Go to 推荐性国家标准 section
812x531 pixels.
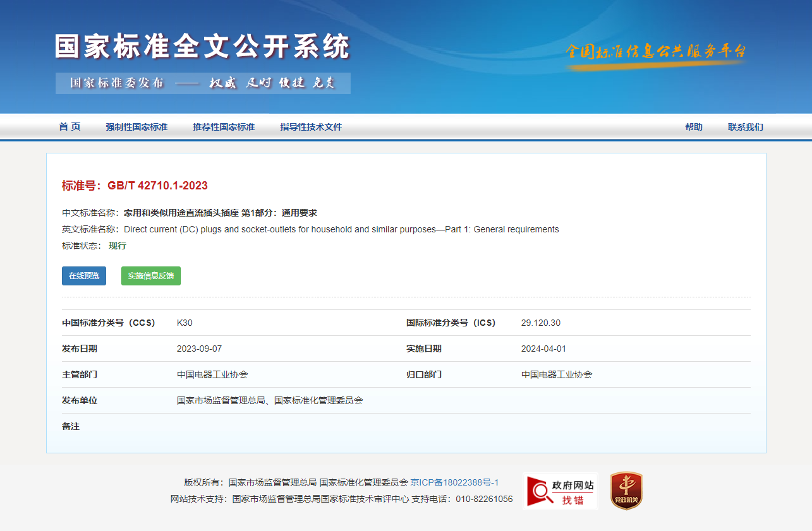224,127
